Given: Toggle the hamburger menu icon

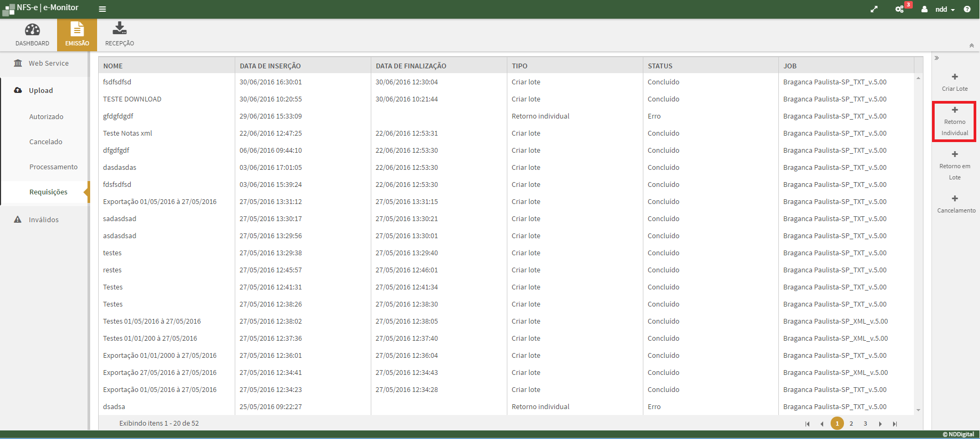Looking at the screenshot, I should 102,9.
